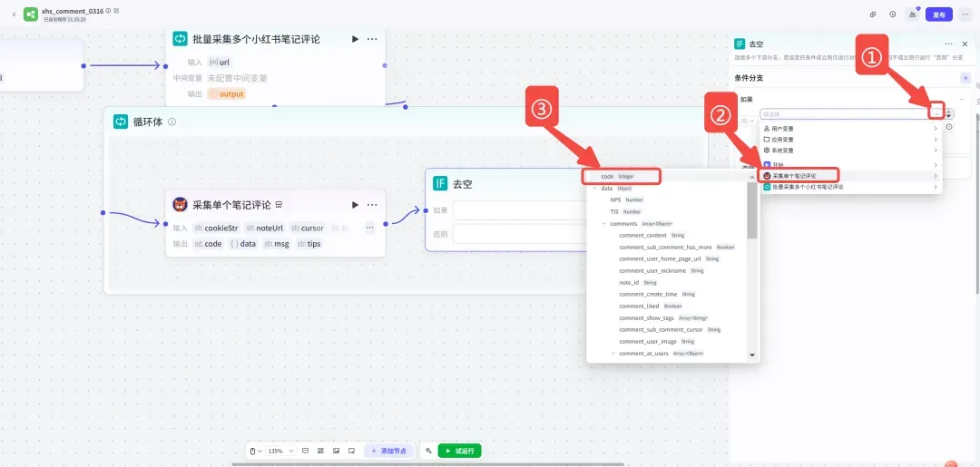Click 添加节点 add node button

tap(389, 451)
